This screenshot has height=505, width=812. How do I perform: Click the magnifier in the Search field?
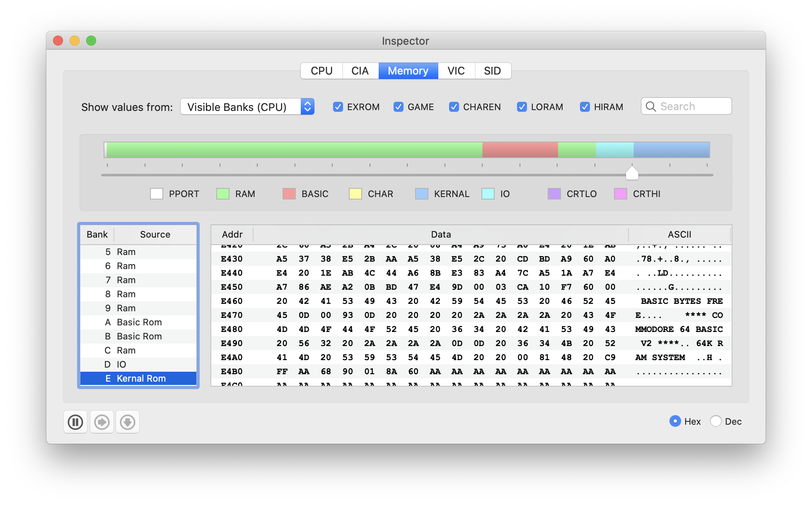coord(651,106)
